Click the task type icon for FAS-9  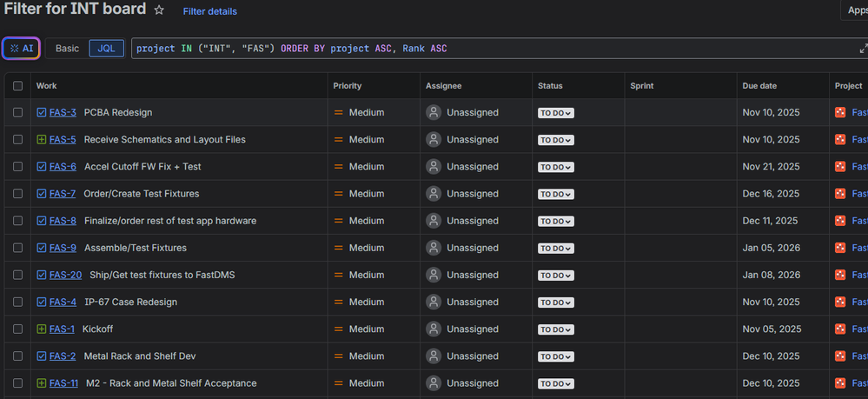41,249
